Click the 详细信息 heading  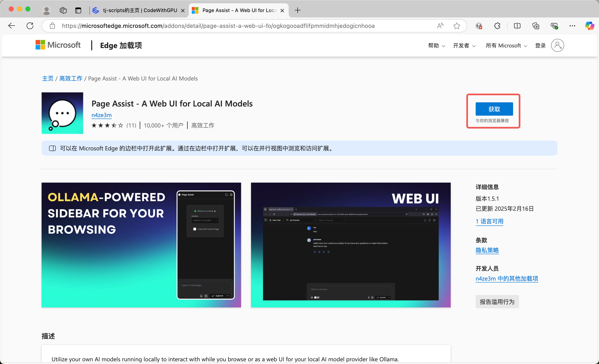click(487, 187)
